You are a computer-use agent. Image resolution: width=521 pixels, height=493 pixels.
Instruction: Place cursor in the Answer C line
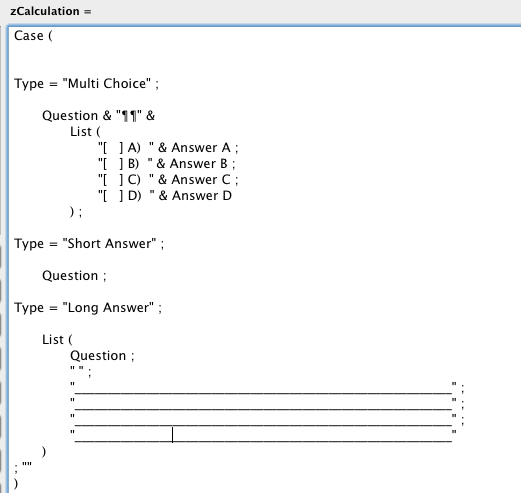coord(168,180)
